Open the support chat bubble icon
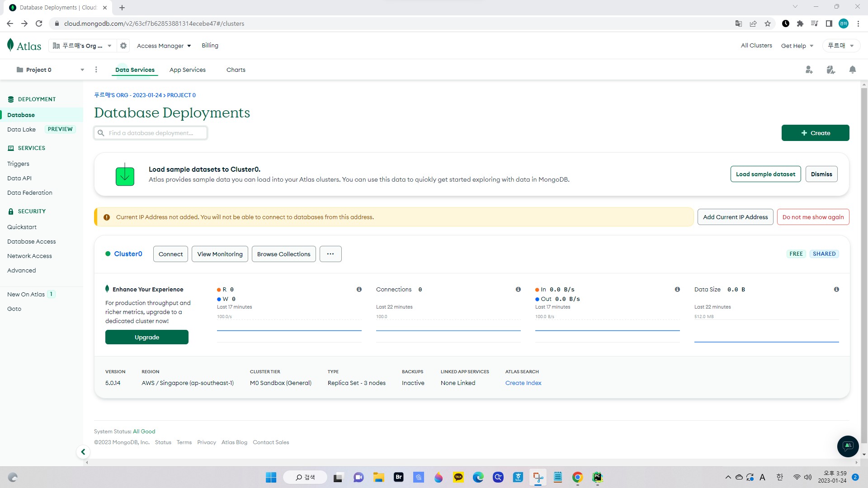The width and height of the screenshot is (868, 488). pyautogui.click(x=848, y=446)
